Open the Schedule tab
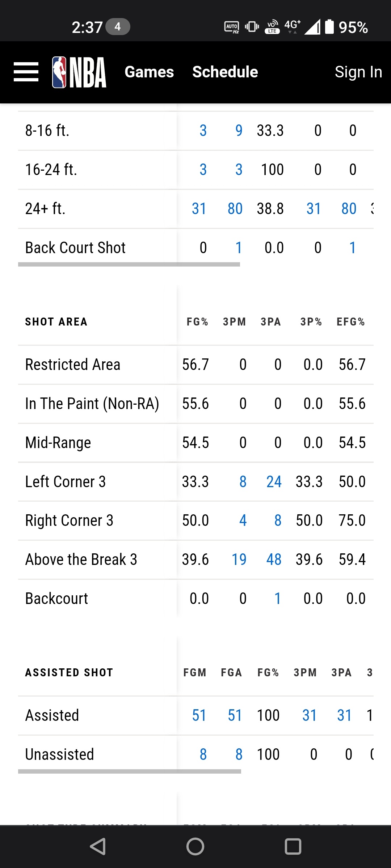The image size is (391, 868). pos(225,72)
